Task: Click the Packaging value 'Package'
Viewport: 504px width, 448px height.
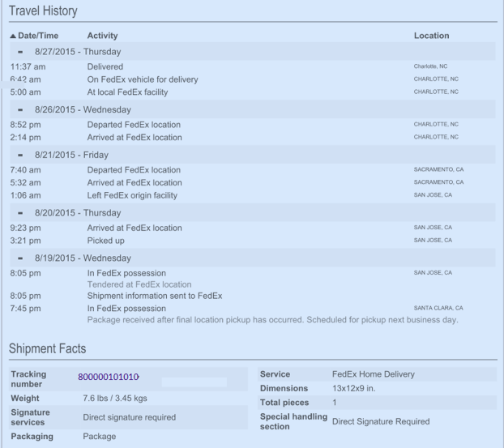Action: [x=100, y=436]
